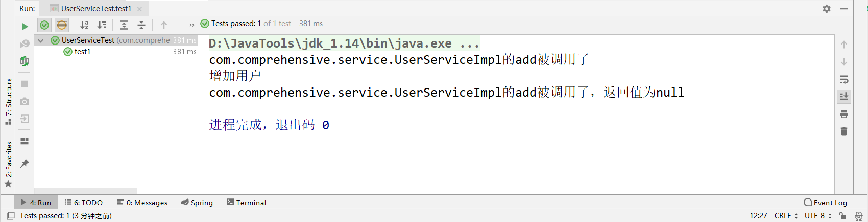Image resolution: width=868 pixels, height=222 pixels.
Task: Sort tests alphabetically
Action: [x=84, y=25]
